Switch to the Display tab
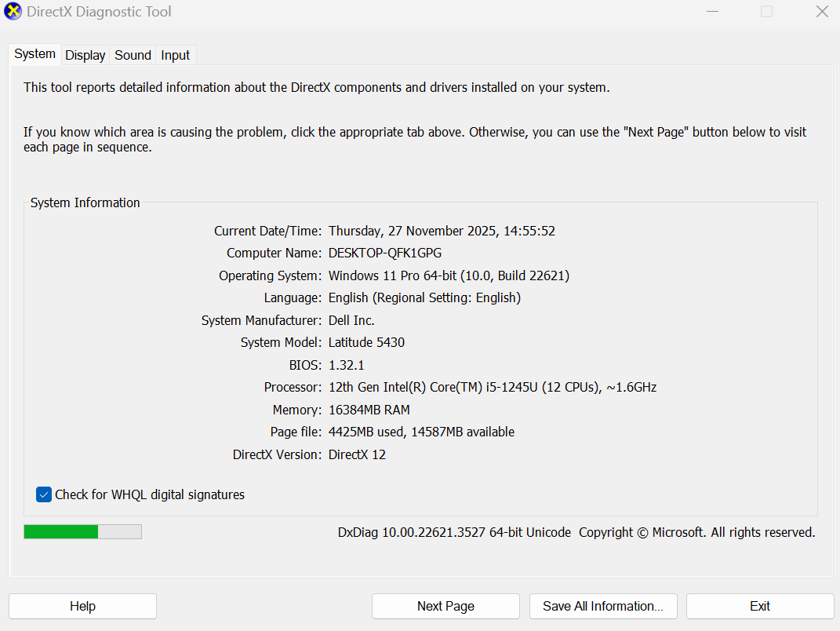Viewport: 840px width, 631px height. pos(85,55)
